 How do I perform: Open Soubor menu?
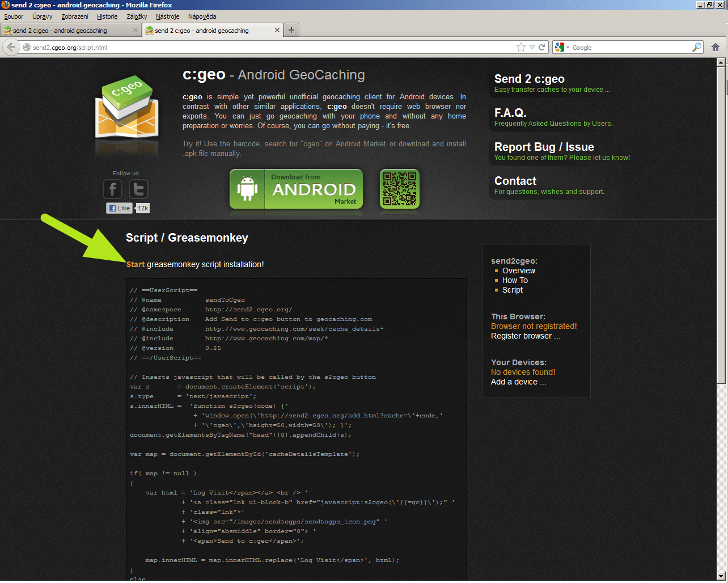(14, 16)
